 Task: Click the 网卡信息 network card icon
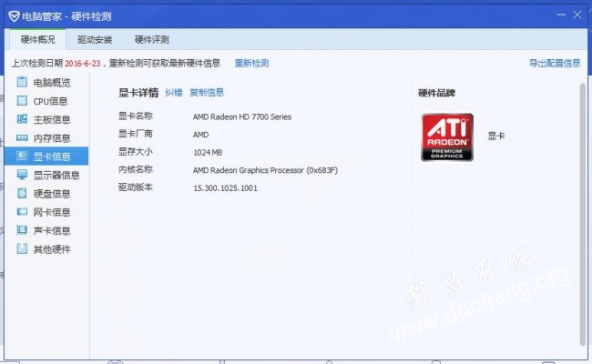[x=22, y=212]
